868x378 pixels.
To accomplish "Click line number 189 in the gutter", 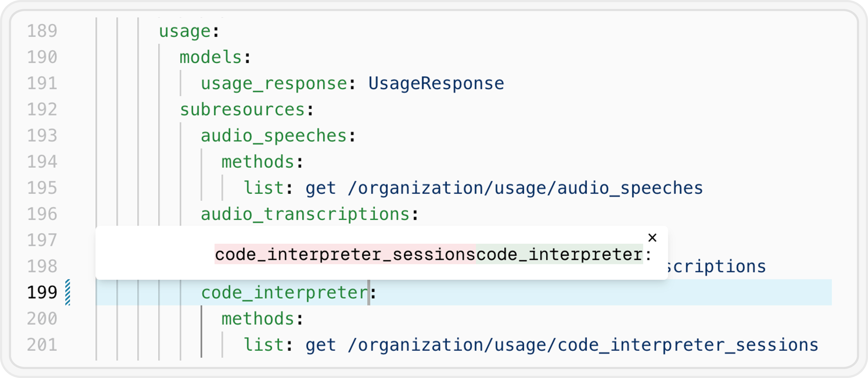I will pos(42,31).
